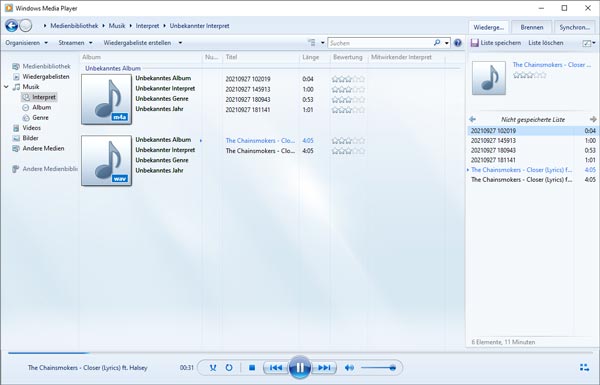Toggle shuffle playback

tap(213, 368)
